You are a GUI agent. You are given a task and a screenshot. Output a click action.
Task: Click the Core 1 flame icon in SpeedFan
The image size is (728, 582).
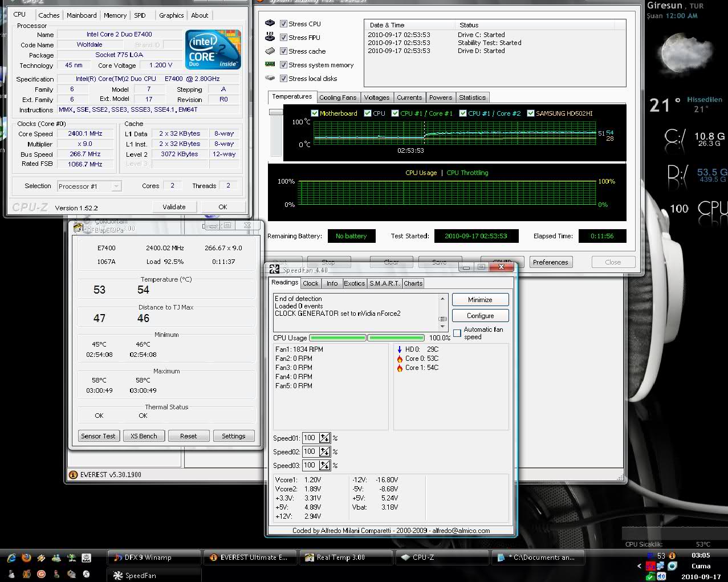click(x=400, y=368)
